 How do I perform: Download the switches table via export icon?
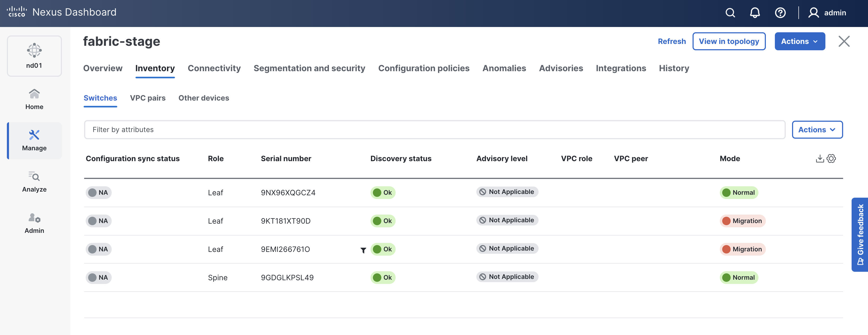click(x=820, y=159)
